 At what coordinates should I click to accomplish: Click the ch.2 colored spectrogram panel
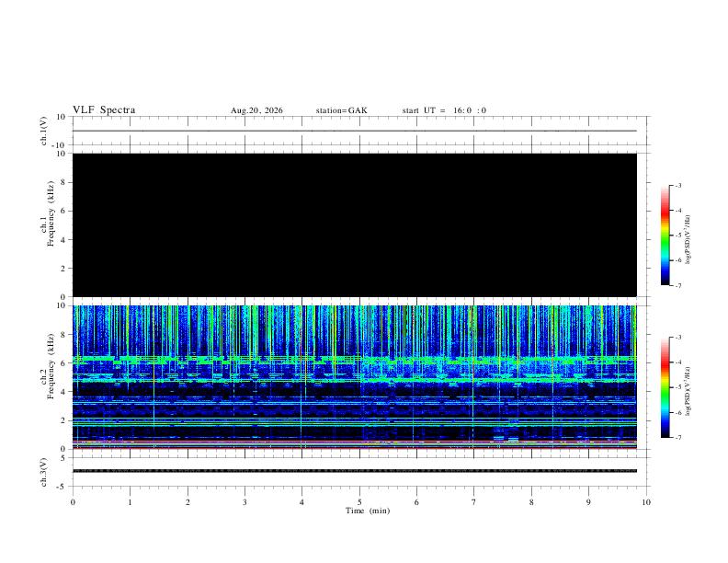pos(355,377)
